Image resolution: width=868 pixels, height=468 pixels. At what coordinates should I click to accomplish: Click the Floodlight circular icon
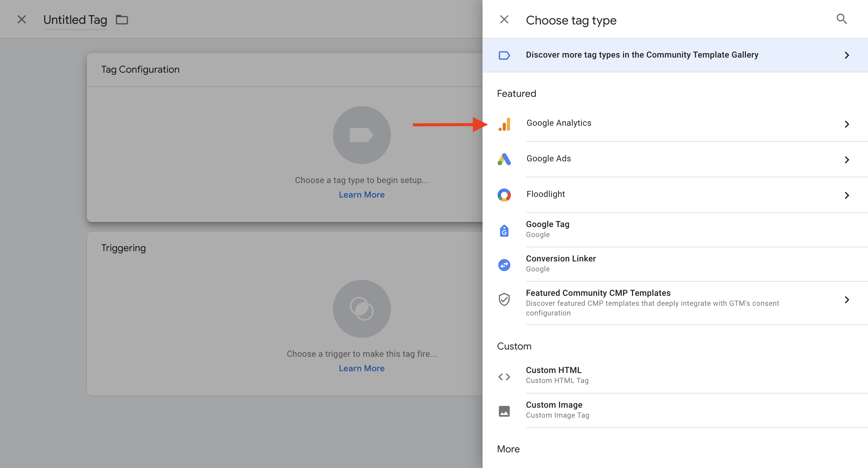click(504, 195)
